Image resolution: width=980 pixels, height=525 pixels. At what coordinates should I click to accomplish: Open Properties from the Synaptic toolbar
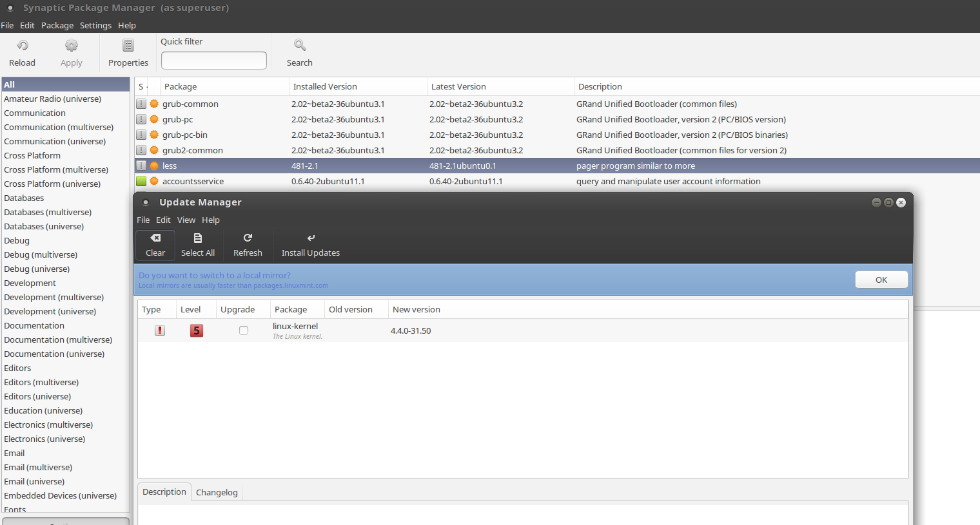click(128, 53)
